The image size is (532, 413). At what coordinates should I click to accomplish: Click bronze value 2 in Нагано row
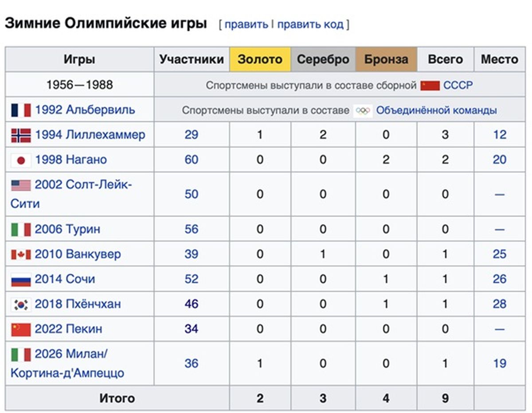(386, 160)
